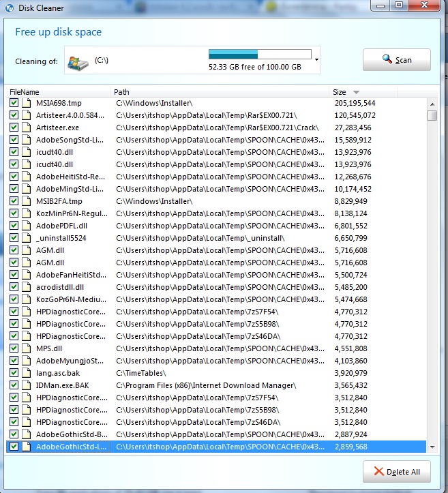Click file icon beside MPS.dll
The width and height of the screenshot is (448, 493).
(27, 348)
